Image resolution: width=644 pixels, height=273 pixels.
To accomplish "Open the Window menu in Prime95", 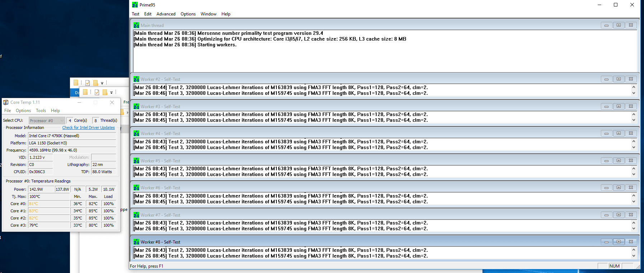I will (x=209, y=14).
